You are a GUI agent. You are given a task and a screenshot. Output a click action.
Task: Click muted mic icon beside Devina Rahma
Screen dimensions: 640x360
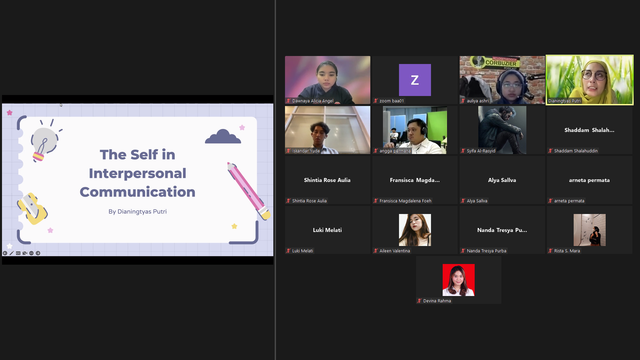click(419, 301)
